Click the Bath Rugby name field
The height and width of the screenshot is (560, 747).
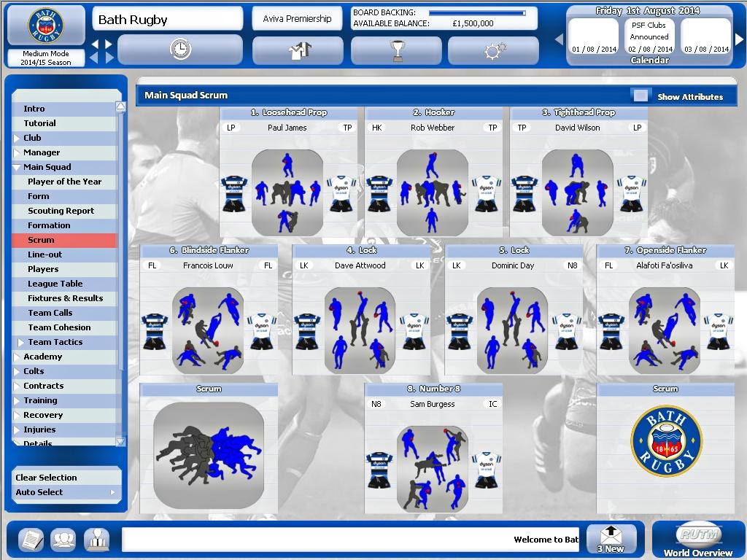pyautogui.click(x=167, y=19)
